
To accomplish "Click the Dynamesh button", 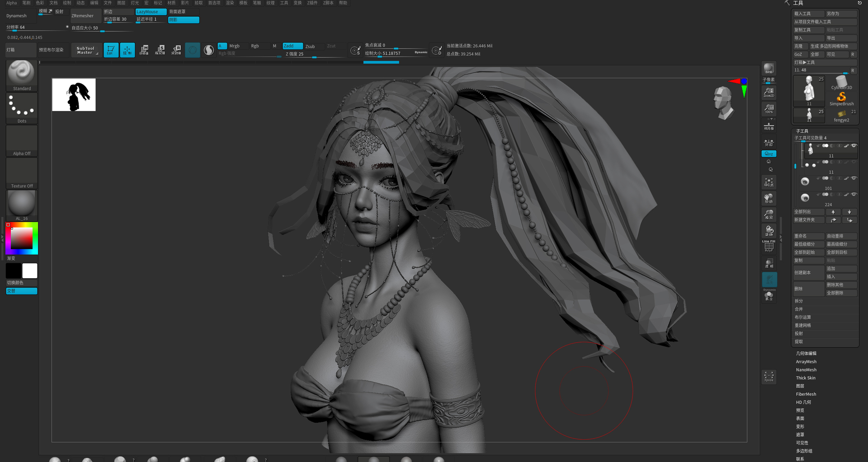I will [x=21, y=16].
